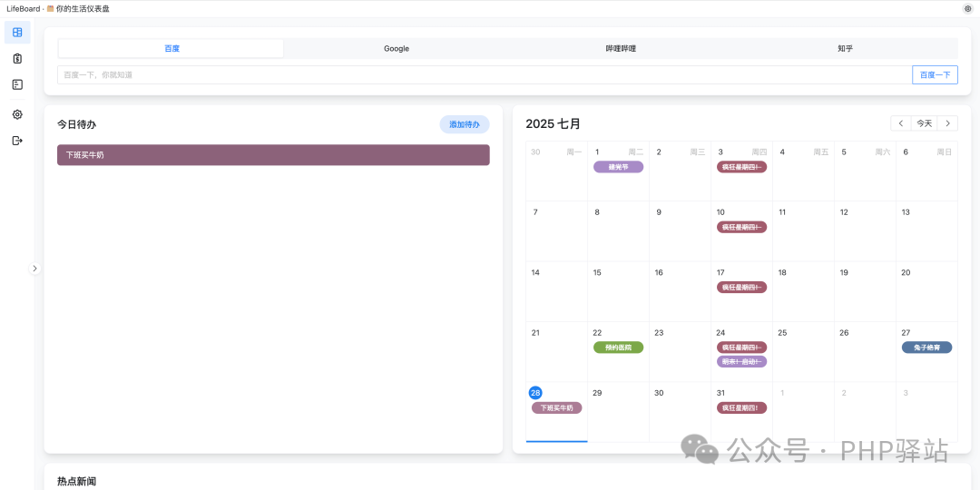Open 疯狂星期四 event on July 24
The width and height of the screenshot is (980, 490).
pyautogui.click(x=741, y=348)
